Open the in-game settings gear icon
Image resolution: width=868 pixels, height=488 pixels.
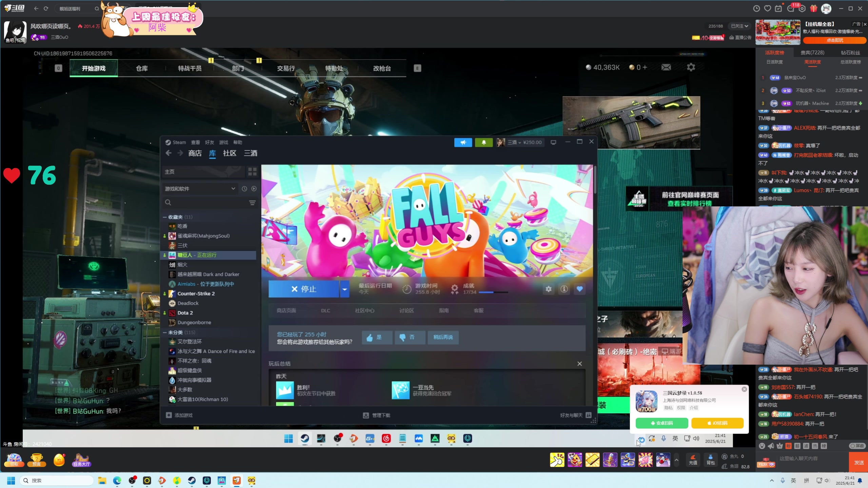pos(691,67)
